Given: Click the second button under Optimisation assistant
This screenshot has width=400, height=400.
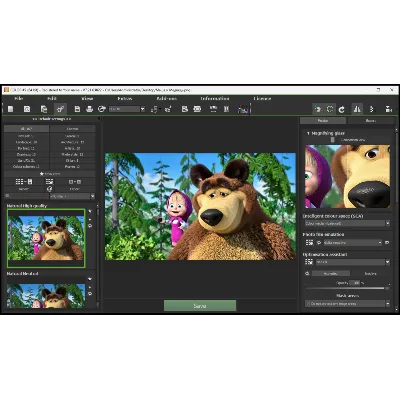Looking at the screenshot, I should pos(370,273).
